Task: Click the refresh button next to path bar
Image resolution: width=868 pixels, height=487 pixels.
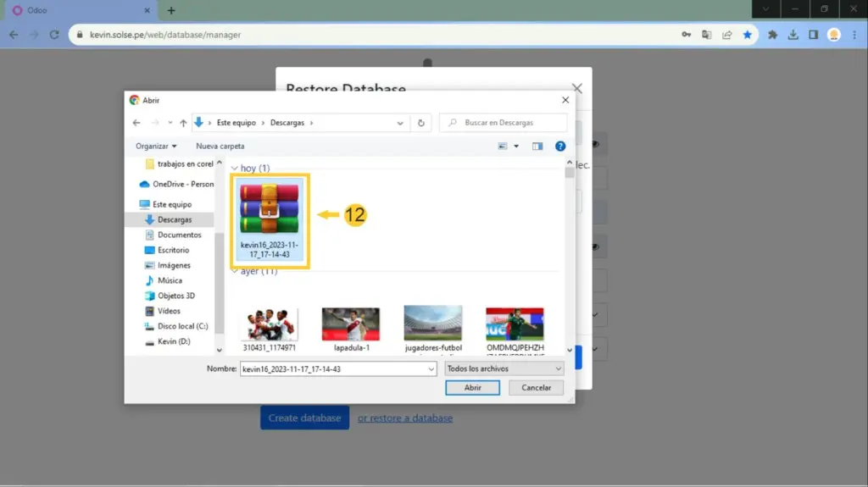Action: coord(421,123)
